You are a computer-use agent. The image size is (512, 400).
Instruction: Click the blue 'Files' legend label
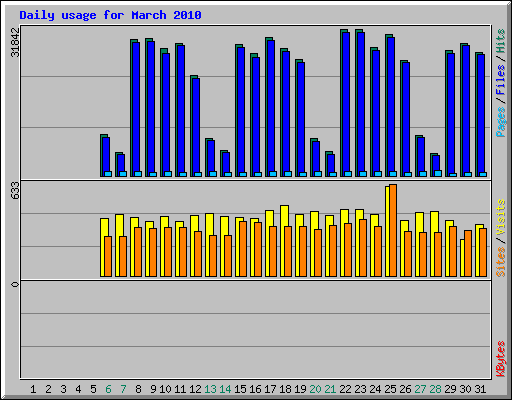tap(501, 80)
